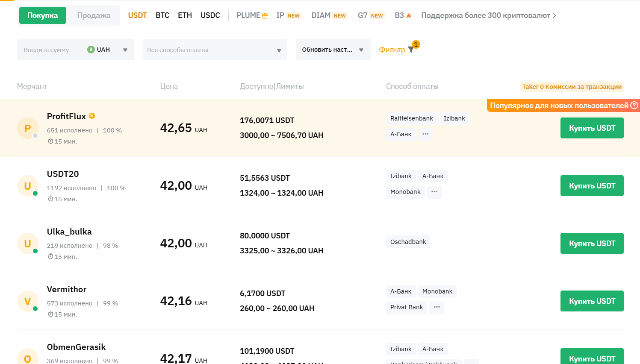
Task: Click the gift icon next to PLUME
Action: coord(265,16)
